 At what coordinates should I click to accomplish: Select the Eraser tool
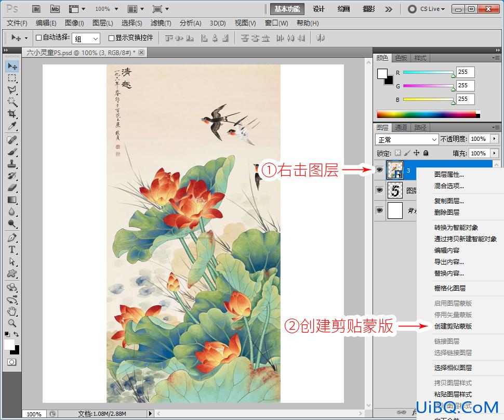(12, 188)
